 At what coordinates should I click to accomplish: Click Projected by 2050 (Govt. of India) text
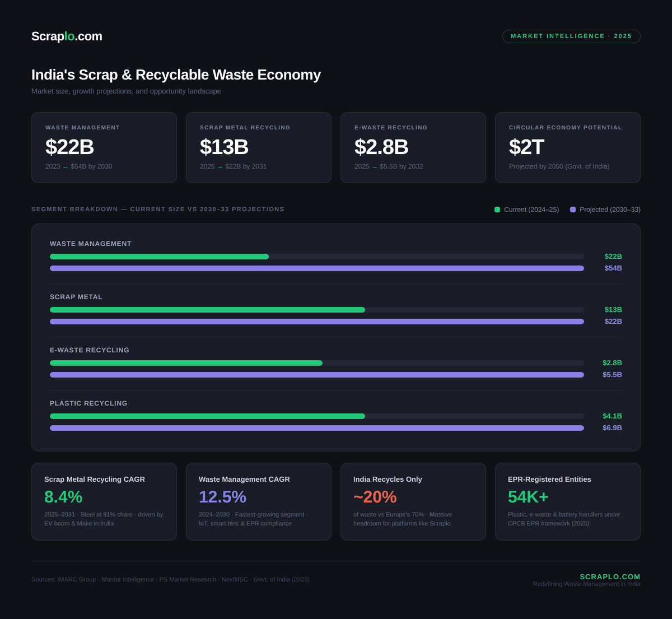[x=559, y=166]
